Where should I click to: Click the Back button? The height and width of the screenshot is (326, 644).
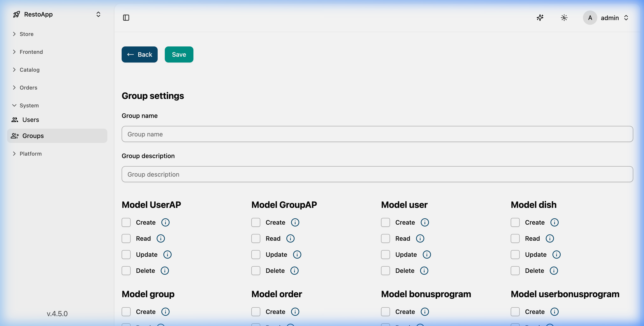click(140, 54)
